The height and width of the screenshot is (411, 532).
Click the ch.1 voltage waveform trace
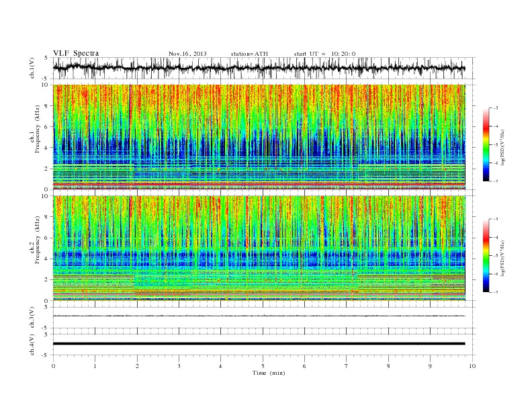(259, 68)
